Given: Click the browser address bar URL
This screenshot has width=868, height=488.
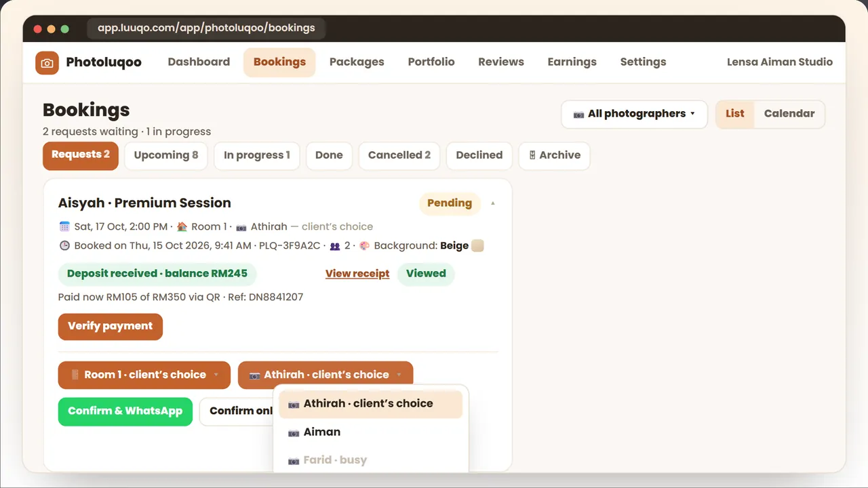Looking at the screenshot, I should coord(206,28).
